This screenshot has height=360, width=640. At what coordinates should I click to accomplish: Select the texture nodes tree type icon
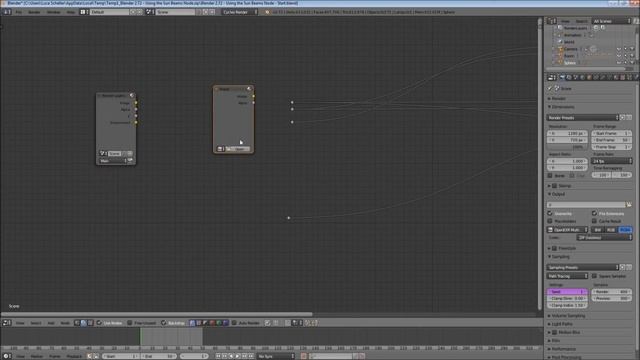point(90,323)
